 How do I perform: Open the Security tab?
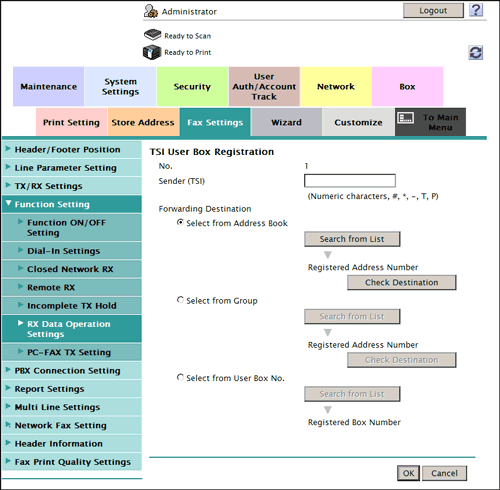click(x=192, y=87)
